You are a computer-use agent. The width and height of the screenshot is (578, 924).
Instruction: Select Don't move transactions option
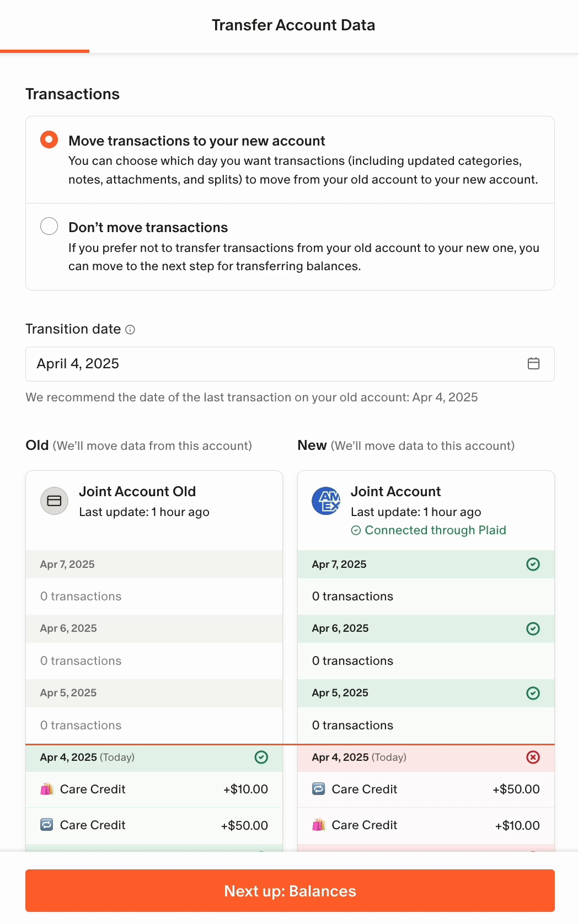49,226
